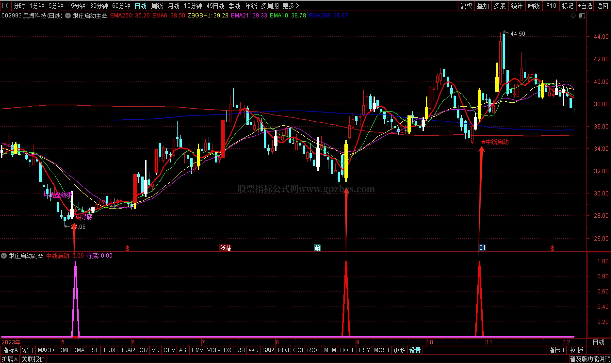Select the TRIX indicator
This screenshot has height=364, width=611.
(109, 350)
